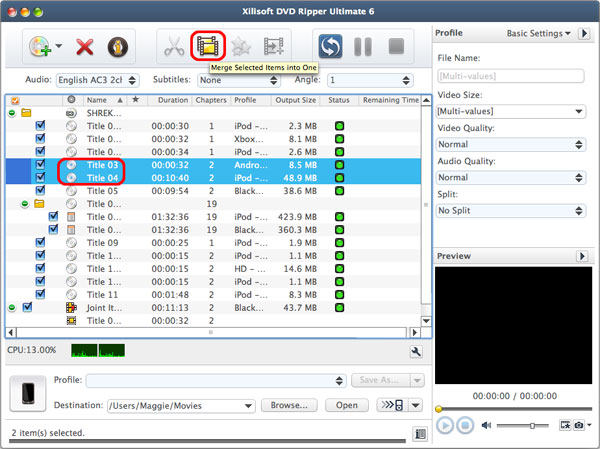Collapse the Joint Item node
Viewport: 600px width, 449px height.
(12, 307)
